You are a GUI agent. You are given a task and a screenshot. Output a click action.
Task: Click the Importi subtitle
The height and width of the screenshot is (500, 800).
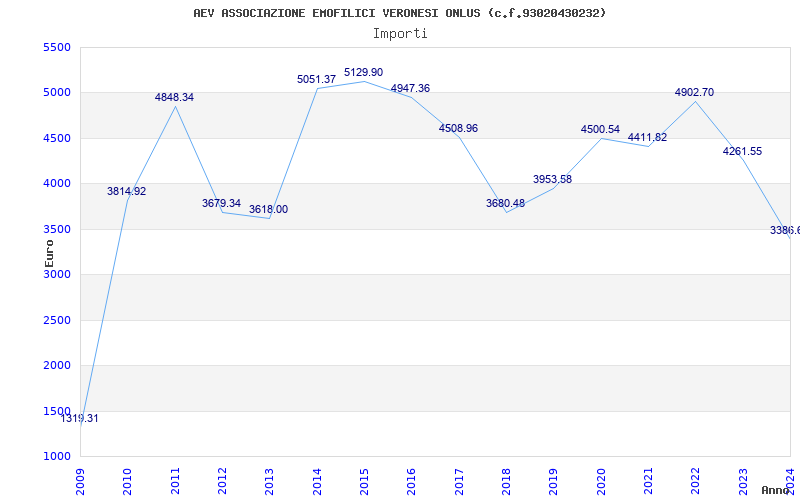click(400, 34)
